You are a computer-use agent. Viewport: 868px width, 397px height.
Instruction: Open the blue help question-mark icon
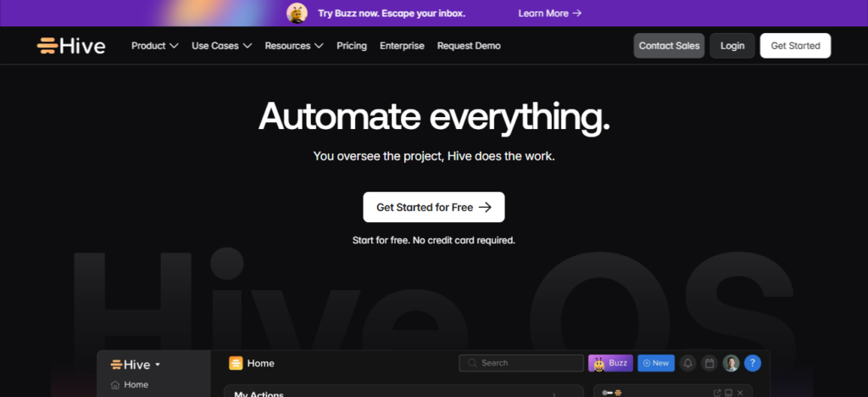(753, 363)
